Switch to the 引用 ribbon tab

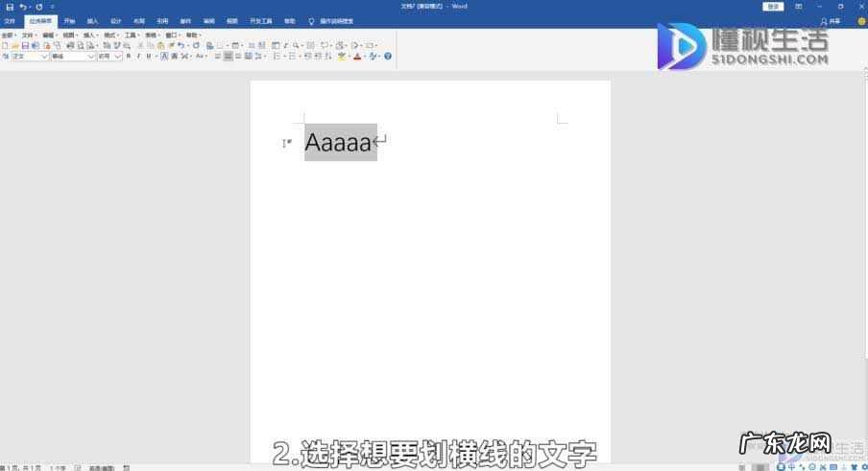[x=162, y=21]
